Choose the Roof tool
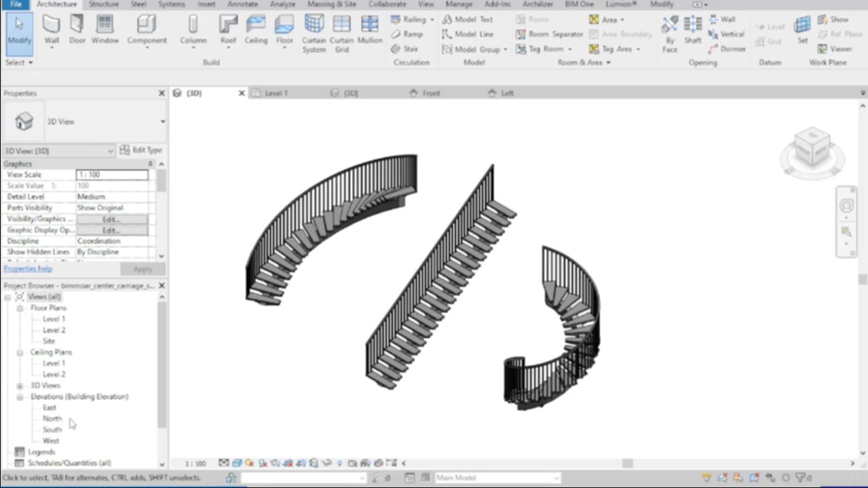 [228, 29]
